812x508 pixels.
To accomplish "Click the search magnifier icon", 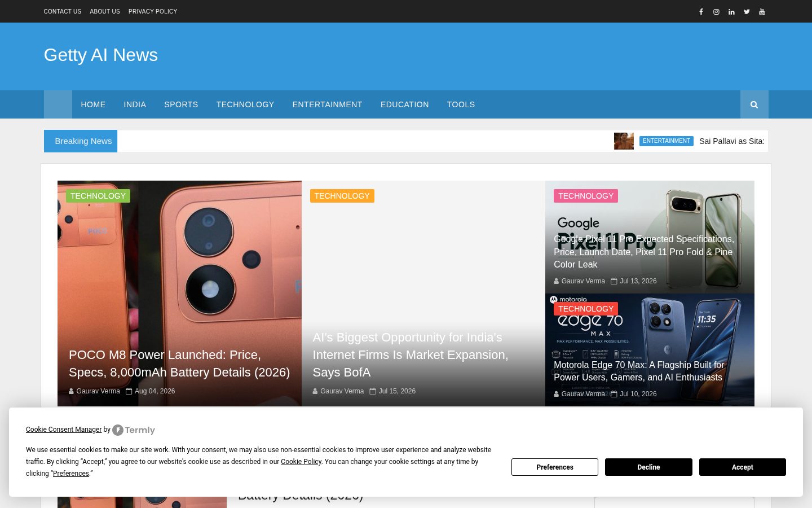I will coord(754,104).
